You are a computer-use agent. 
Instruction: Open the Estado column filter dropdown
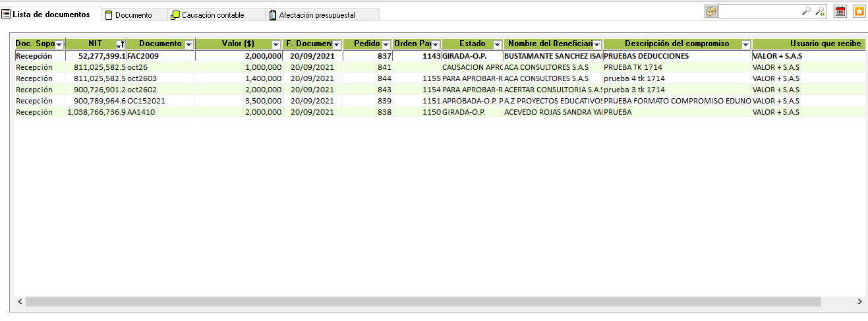[497, 44]
